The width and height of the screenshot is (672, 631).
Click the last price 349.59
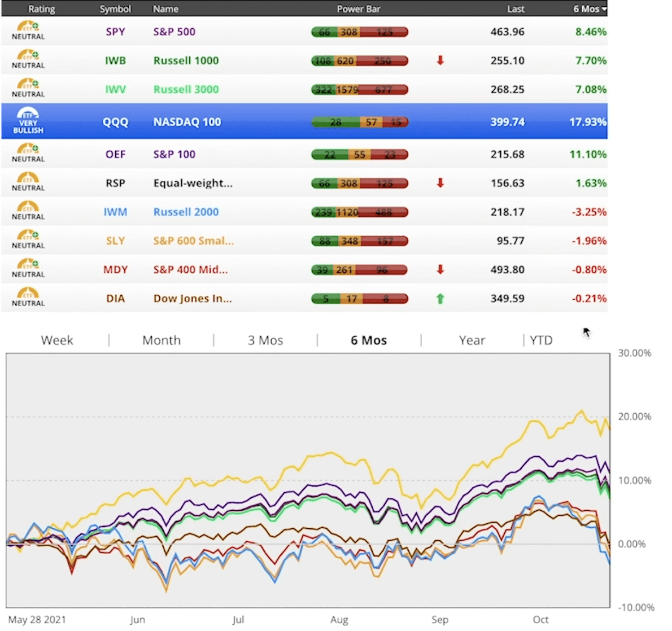[x=508, y=299]
